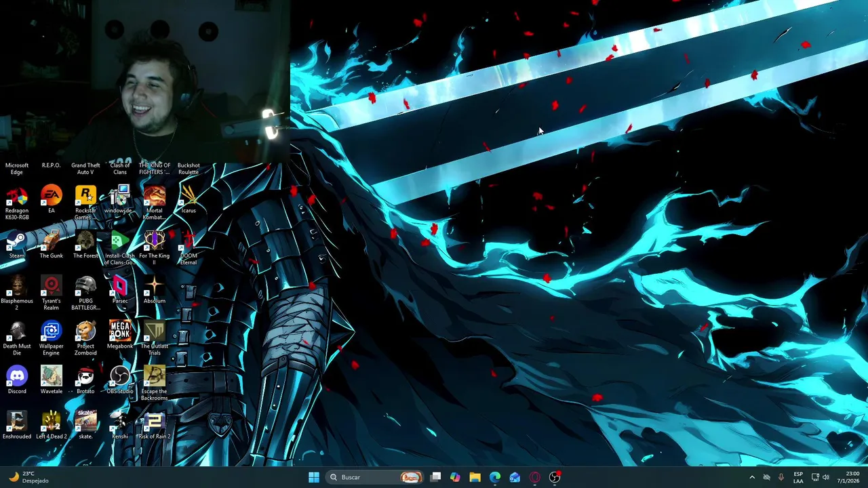
Task: Select PUBG BATTLEGROUNDS helmet icon
Action: [85, 287]
